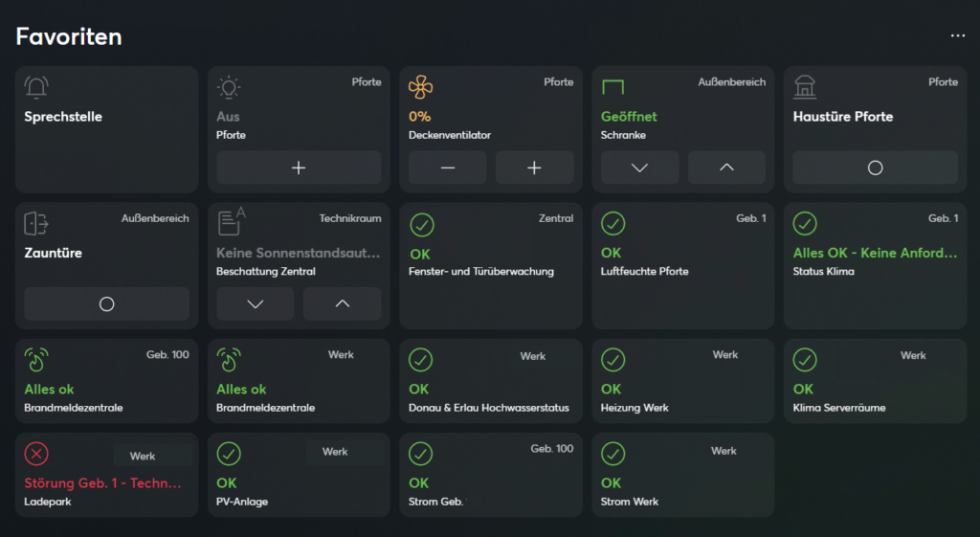The width and height of the screenshot is (980, 537).
Task: Click the Zauntüre door exit icon
Action: point(36,224)
